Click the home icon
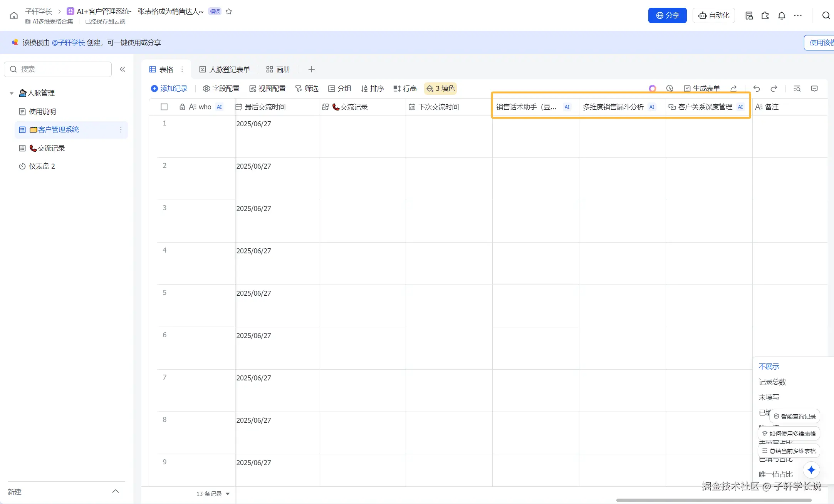 (x=14, y=15)
